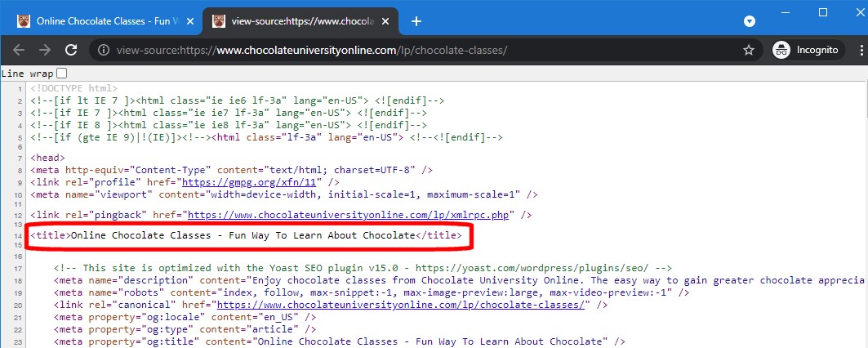Click the <head> tag line
Viewport: 868px width, 348px height.
click(47, 158)
